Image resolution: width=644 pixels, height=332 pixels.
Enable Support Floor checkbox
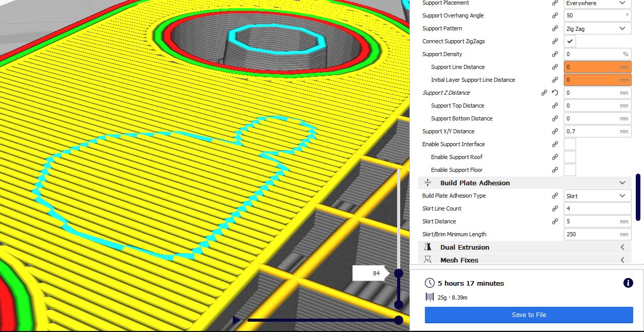(x=570, y=170)
